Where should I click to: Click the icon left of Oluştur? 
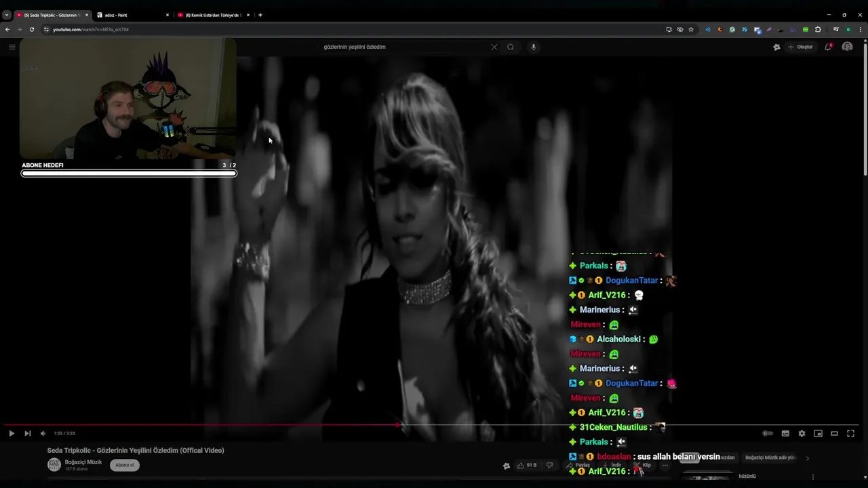coord(776,47)
